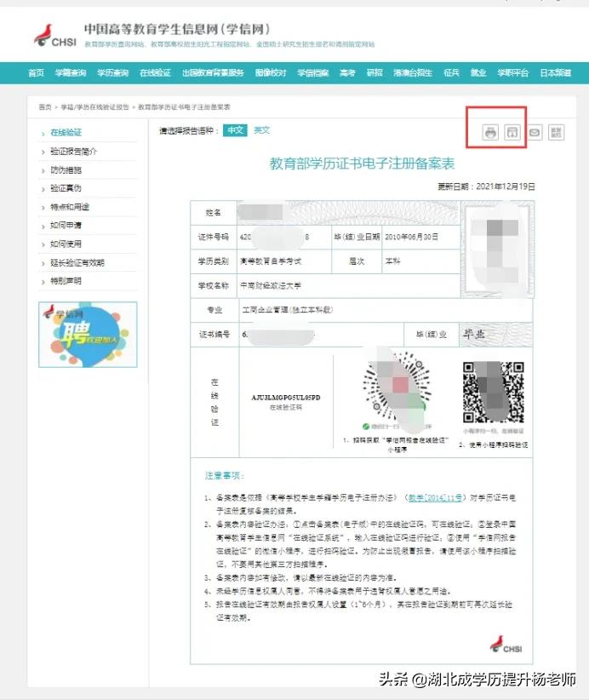Screen dimensions: 589x700
Task: Click online verification code AJU3LMGPG5UL05PD
Action: 286,398
